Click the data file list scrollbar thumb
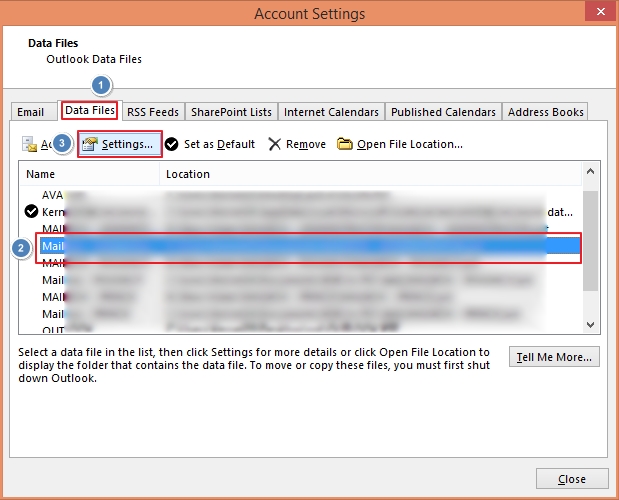This screenshot has height=500, width=619. [591, 241]
